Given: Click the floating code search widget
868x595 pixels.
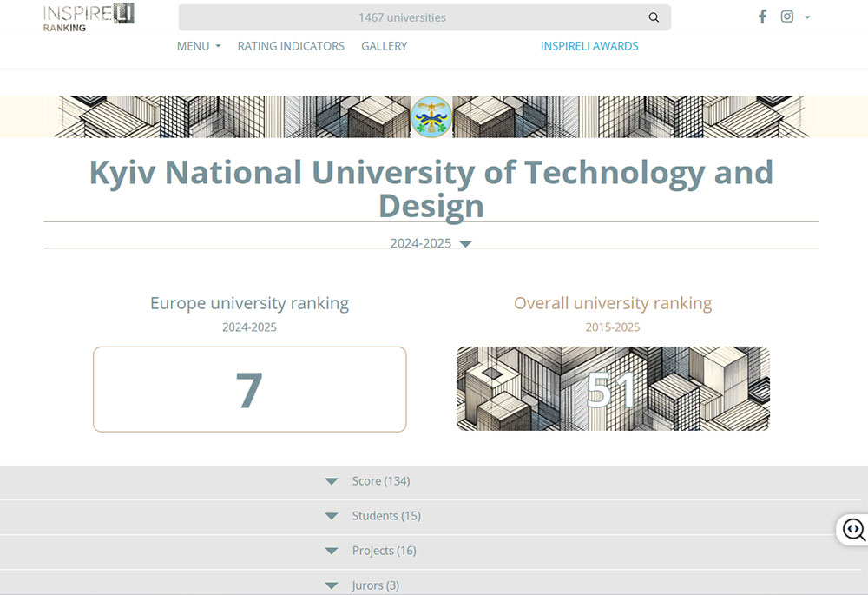Looking at the screenshot, I should 853,529.
